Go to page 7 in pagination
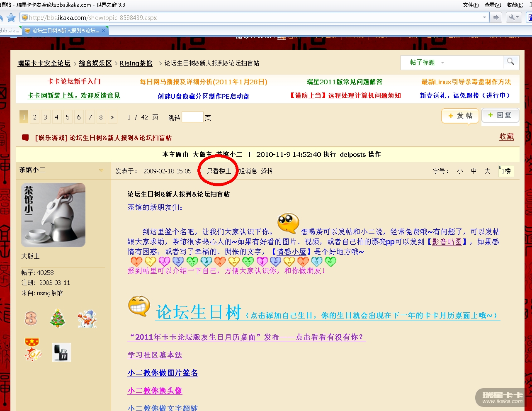Screen dimensions: 532x411 tap(90, 117)
